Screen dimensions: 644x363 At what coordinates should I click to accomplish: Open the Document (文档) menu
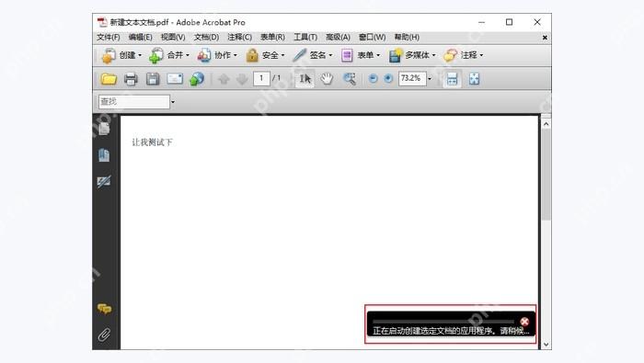pos(206,38)
